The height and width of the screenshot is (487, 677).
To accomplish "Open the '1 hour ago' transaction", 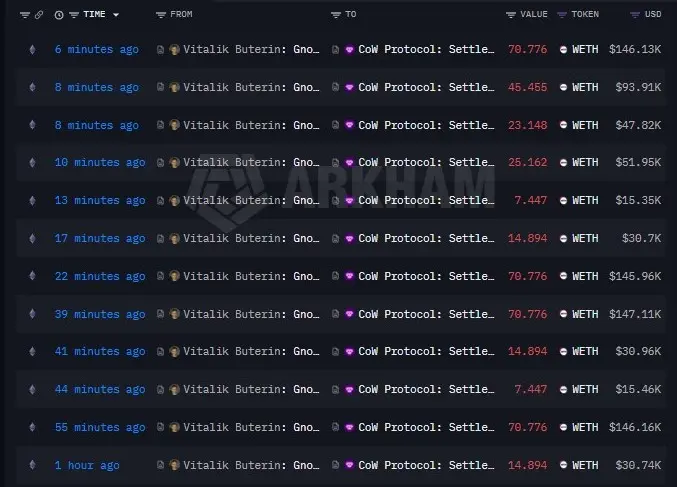I will (x=87, y=465).
